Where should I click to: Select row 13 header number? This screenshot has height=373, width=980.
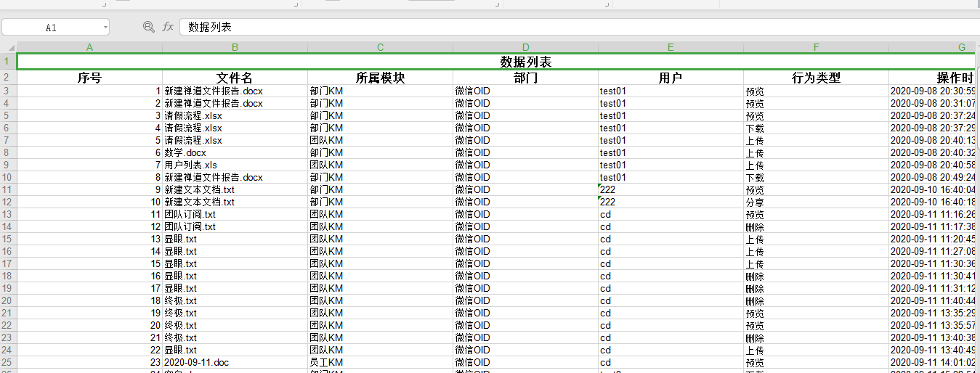pyautogui.click(x=7, y=214)
